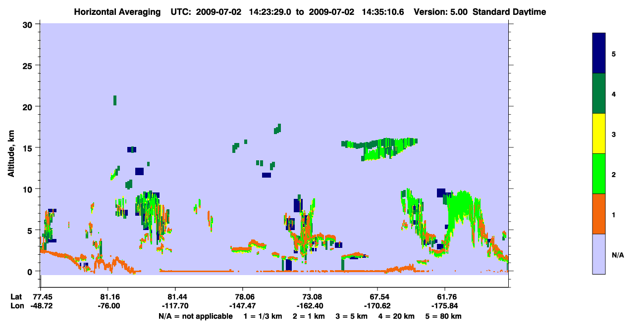This screenshot has height=330, width=644.
Task: Click the y-axis tick label 15
Action: 29,147
